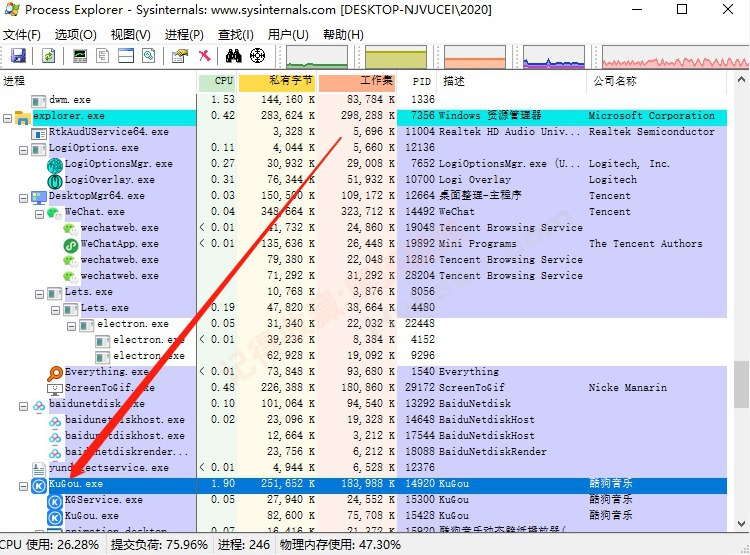750x555 pixels.
Task: Click the Save toolbar icon
Action: tap(18, 56)
